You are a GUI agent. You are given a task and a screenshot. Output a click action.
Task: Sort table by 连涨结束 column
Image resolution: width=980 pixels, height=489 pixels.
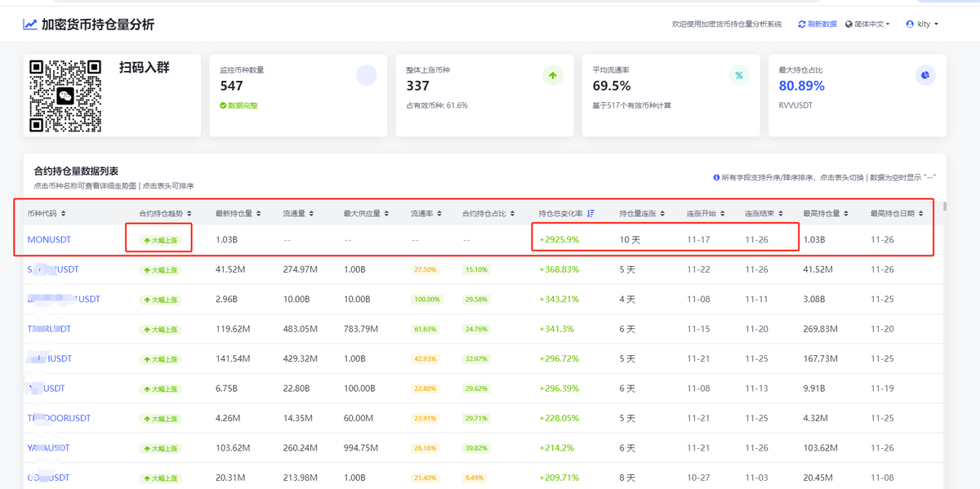[764, 214]
